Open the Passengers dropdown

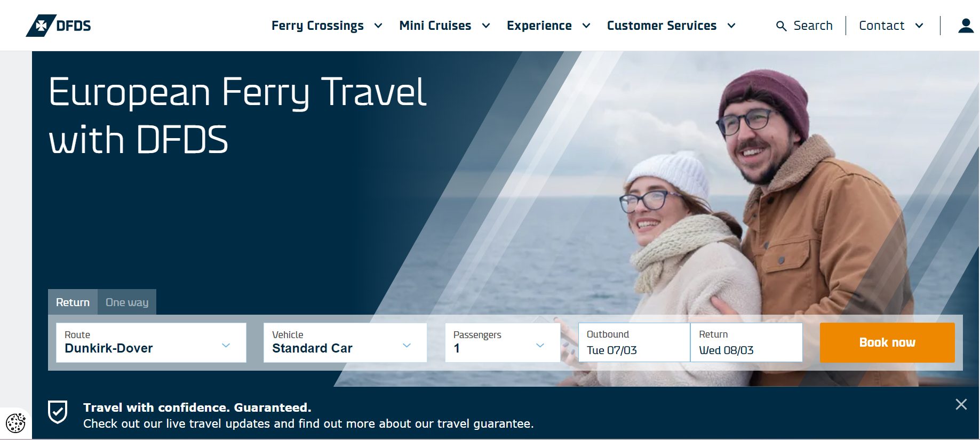click(503, 342)
